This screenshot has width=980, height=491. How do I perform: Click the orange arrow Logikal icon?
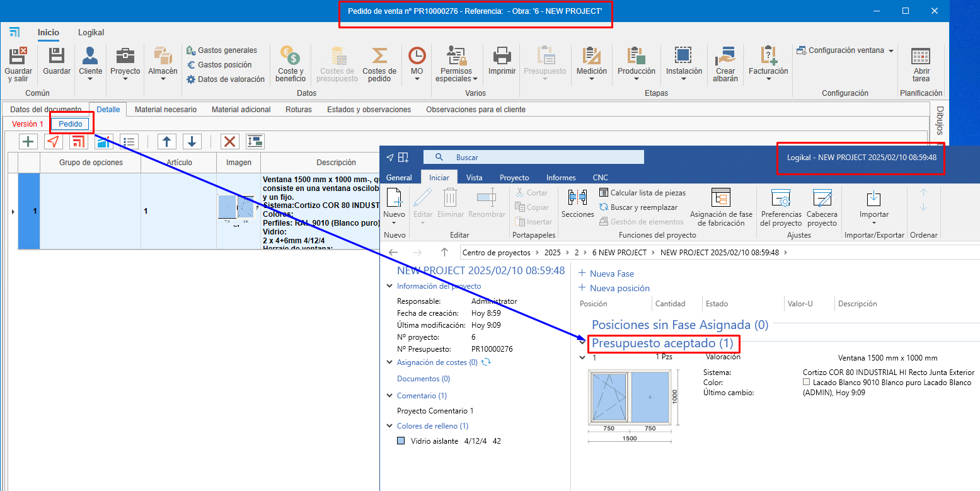point(54,141)
